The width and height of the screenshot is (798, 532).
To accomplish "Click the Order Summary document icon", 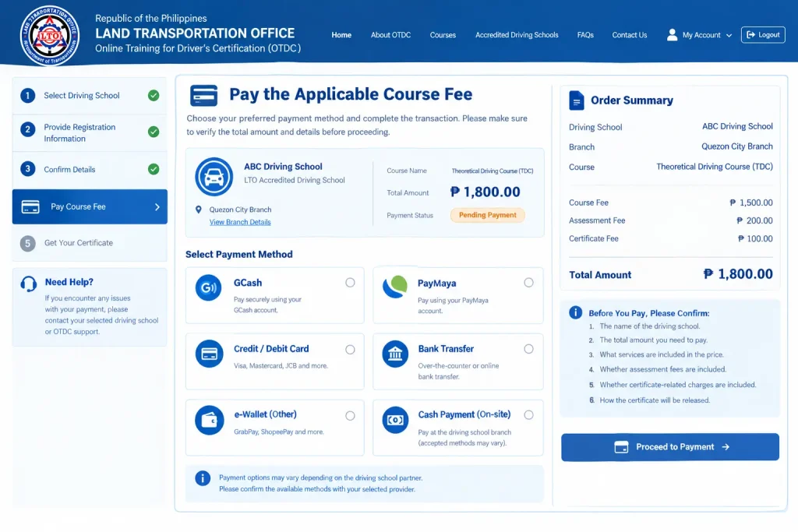I will (x=576, y=100).
